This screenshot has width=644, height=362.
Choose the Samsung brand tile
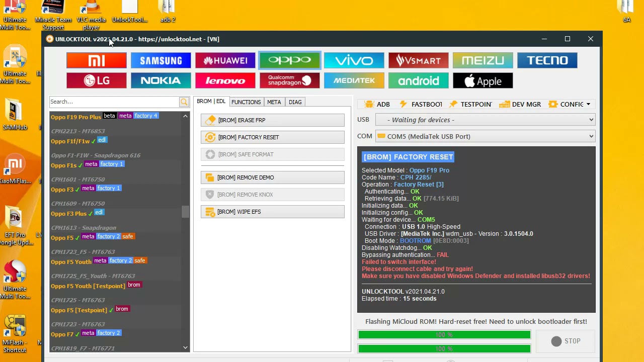[161, 60]
